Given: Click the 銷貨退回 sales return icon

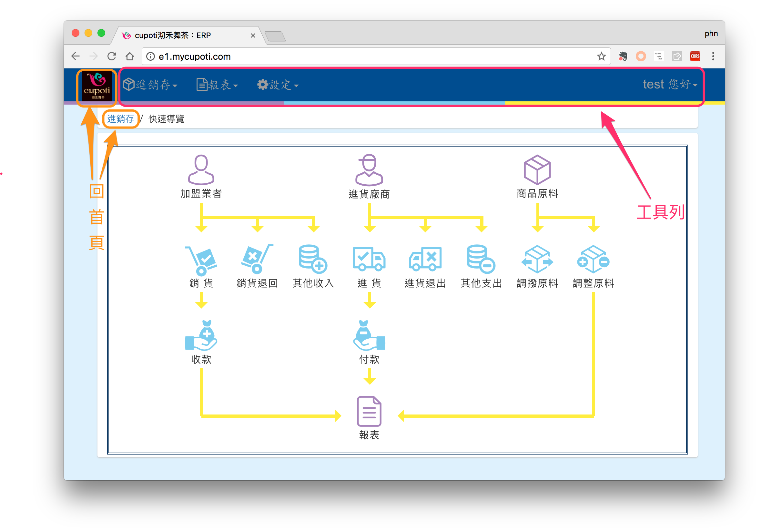Looking at the screenshot, I should (257, 260).
